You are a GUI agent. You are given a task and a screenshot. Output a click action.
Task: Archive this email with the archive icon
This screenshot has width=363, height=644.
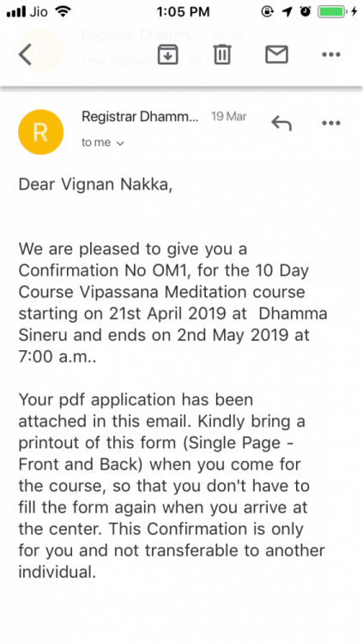168,55
